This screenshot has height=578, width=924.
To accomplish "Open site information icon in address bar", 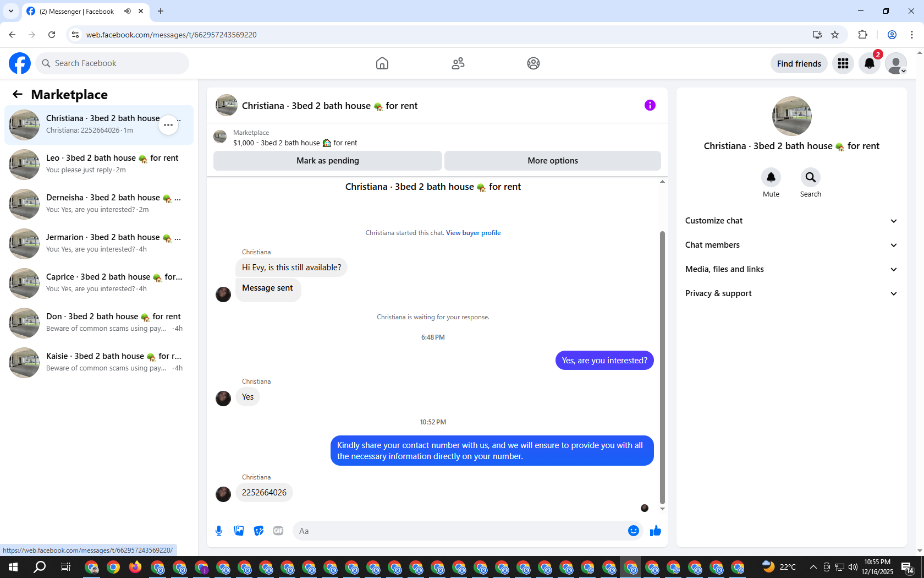I will point(75,35).
